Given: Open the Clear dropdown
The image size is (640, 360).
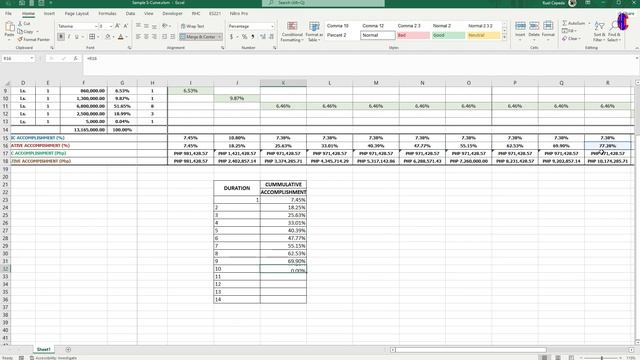Looking at the screenshot, I should pyautogui.click(x=571, y=39).
